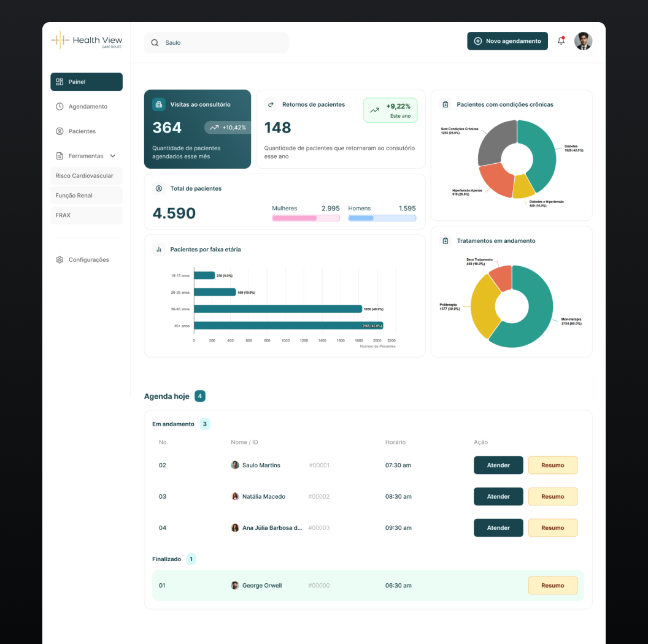Click the Total de pacientes person icon
Image resolution: width=648 pixels, height=644 pixels.
[159, 188]
